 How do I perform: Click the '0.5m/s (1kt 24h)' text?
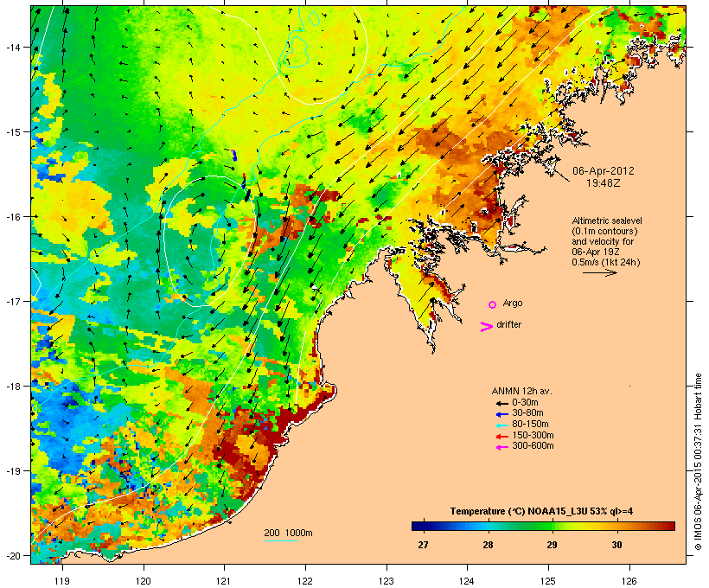point(606,262)
